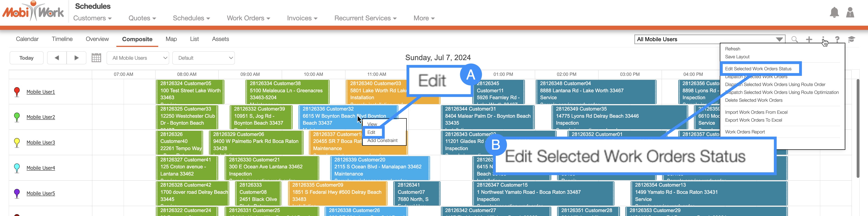Open the Mobile User3 link

coord(40,142)
